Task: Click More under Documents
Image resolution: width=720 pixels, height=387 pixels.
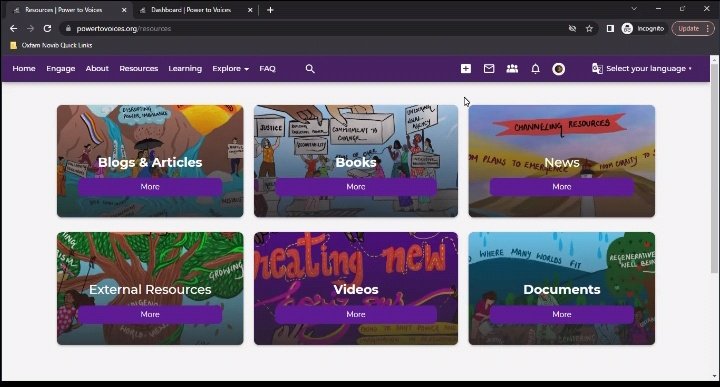Action: click(562, 314)
